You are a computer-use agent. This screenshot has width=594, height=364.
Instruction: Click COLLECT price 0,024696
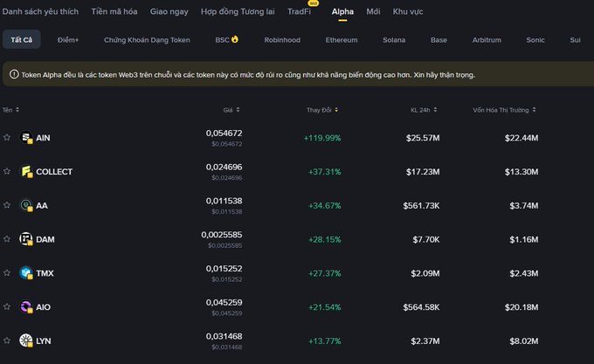[x=224, y=167]
